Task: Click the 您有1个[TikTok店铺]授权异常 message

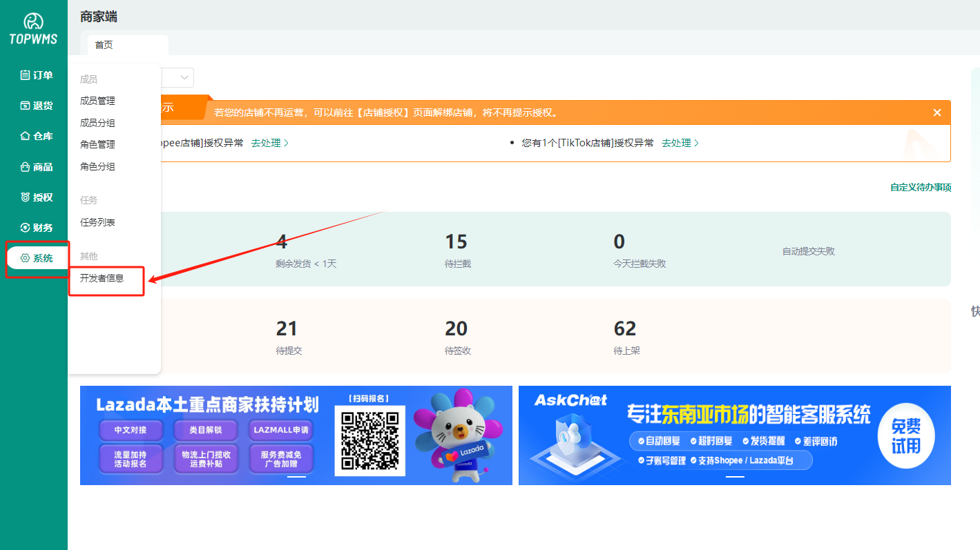Action: tap(588, 143)
